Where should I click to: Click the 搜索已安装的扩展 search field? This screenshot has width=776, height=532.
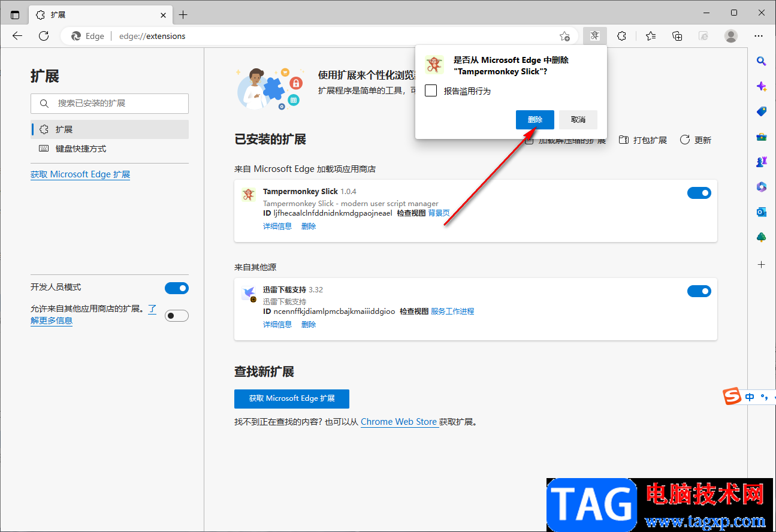tap(110, 104)
